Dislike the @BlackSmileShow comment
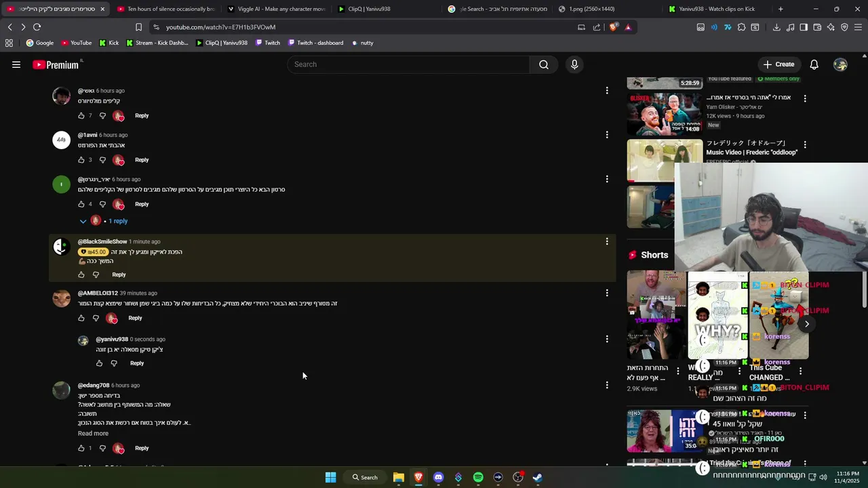The height and width of the screenshot is (488, 868). [x=96, y=274]
